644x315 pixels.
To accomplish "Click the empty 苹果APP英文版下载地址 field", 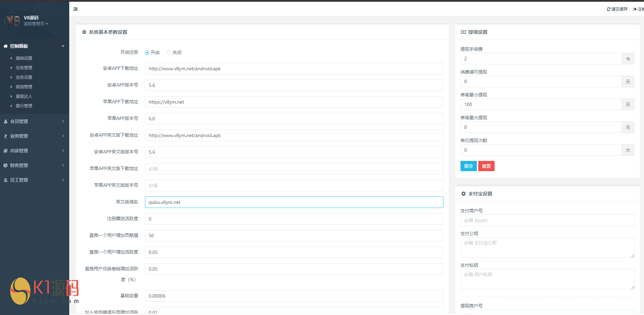I will (294, 169).
